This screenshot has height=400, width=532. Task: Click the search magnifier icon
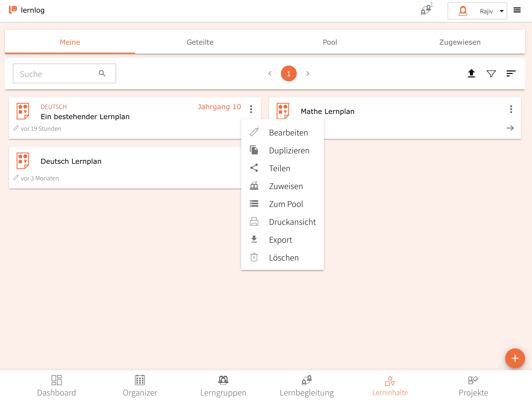[x=102, y=73]
